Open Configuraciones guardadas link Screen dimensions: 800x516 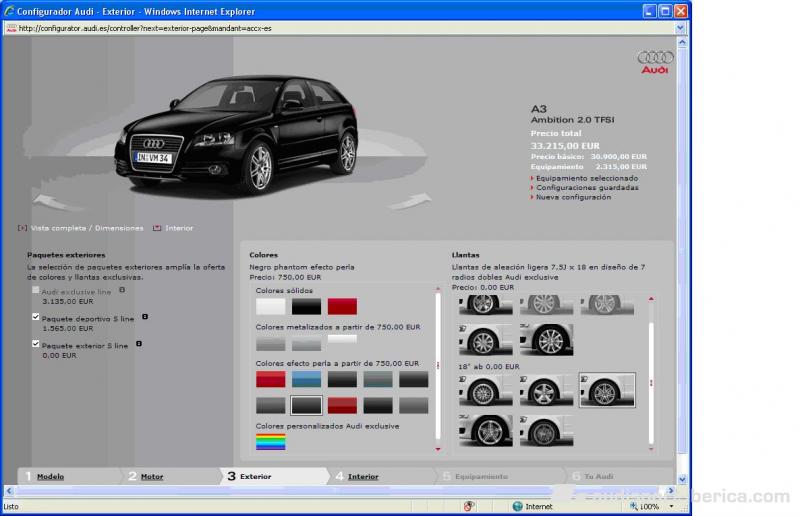click(587, 187)
